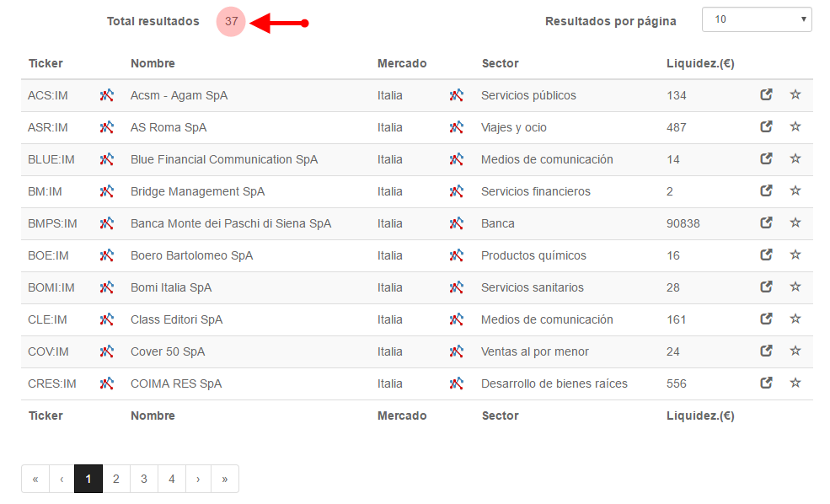Go to page 4 of results
Image resolution: width=830 pixels, height=504 pixels.
click(x=172, y=479)
